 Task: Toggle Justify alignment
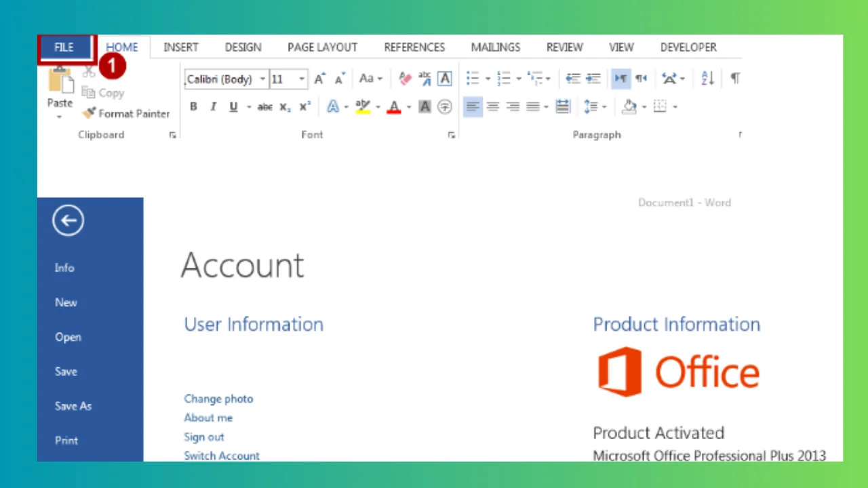[533, 106]
